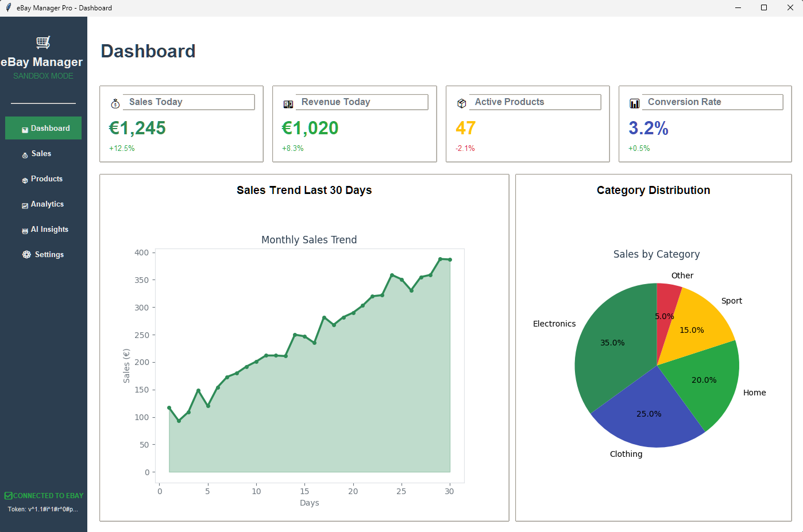Screen dimensions: 803x532
Task: Maximize the eBay Manager Pro window
Action: point(764,7)
